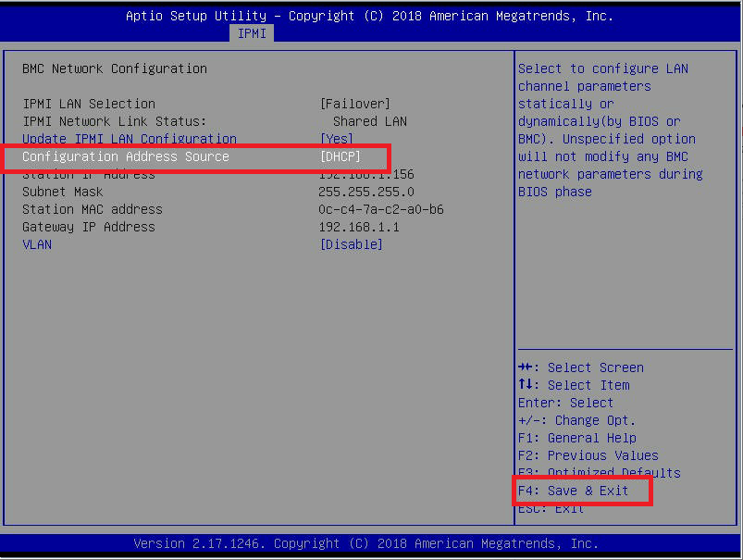Click the BMC Network Configuration heading
Viewport: 743px width, 560px height.
pos(115,68)
